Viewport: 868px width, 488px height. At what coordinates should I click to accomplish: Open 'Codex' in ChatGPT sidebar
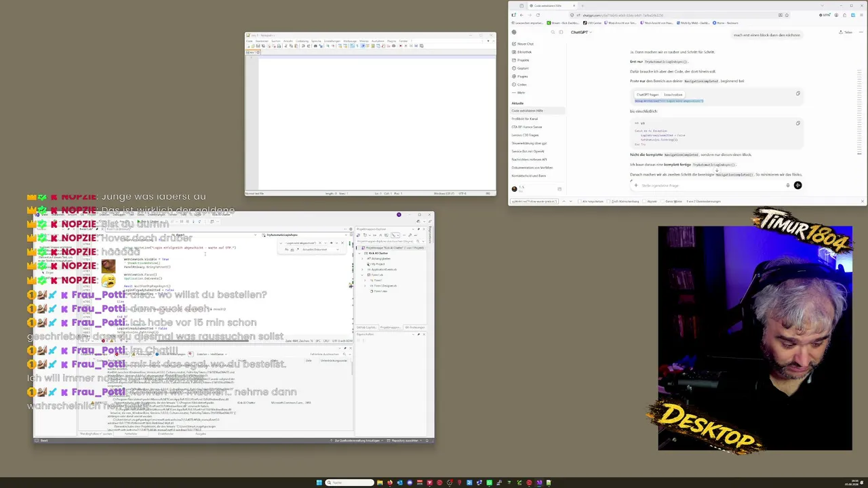[x=519, y=85]
